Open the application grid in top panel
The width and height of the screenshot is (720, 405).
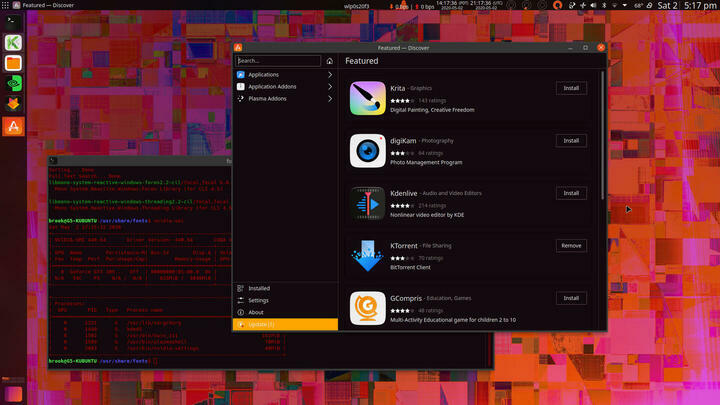point(5,5)
